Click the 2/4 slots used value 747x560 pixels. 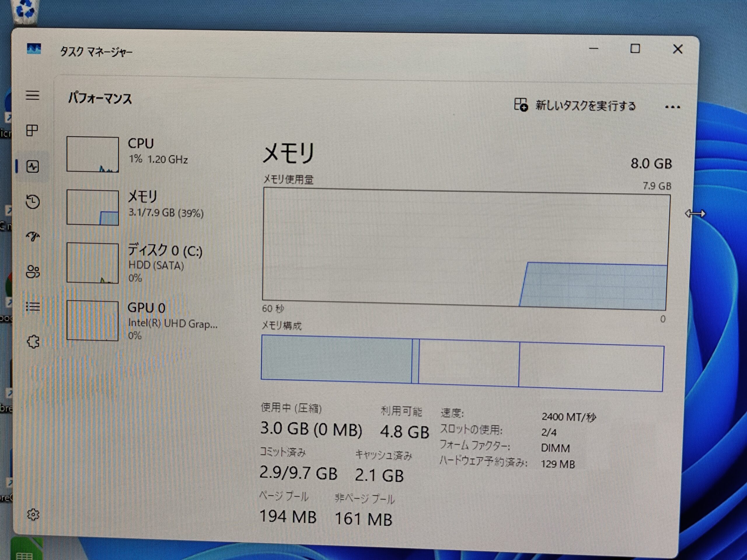549,433
